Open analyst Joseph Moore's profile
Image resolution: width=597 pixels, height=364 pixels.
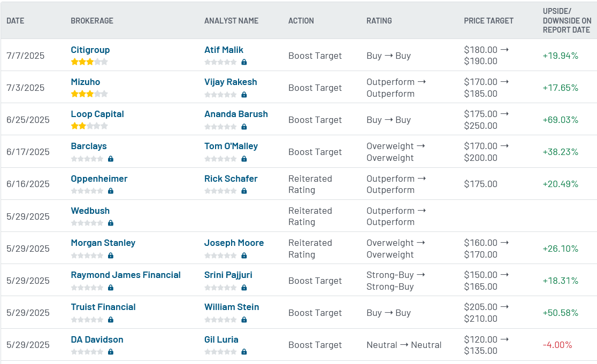tap(233, 243)
